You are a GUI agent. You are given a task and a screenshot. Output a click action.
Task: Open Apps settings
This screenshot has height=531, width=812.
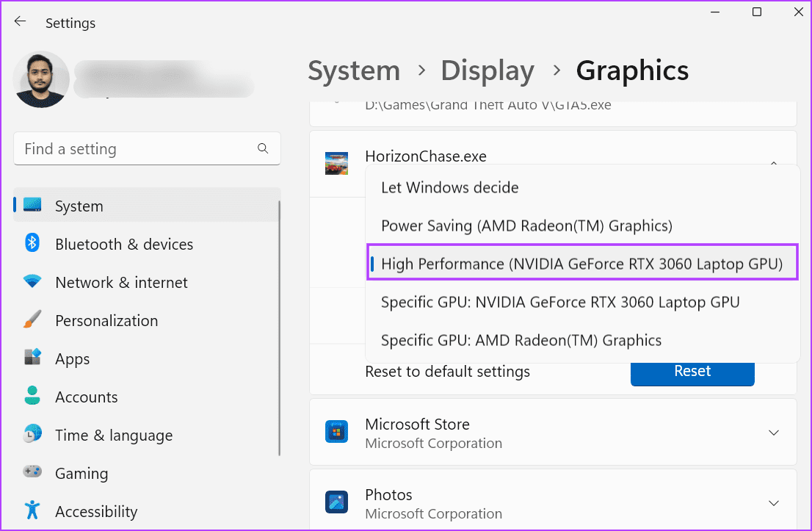pos(147,358)
